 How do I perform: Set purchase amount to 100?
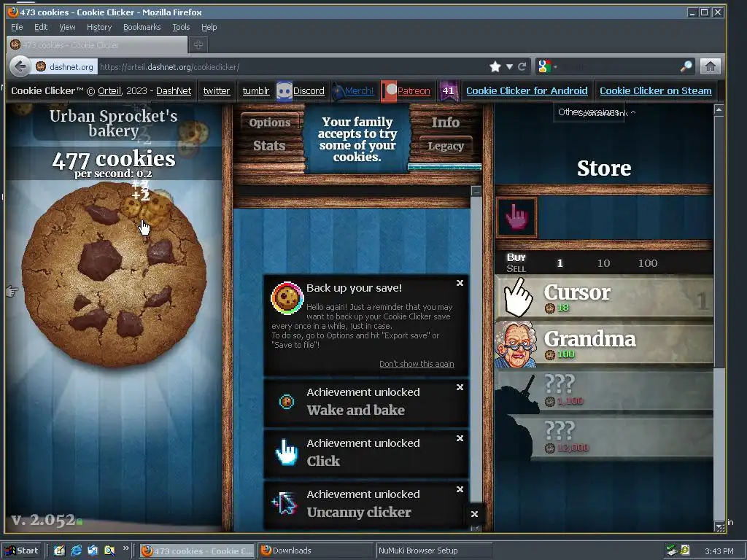648,263
